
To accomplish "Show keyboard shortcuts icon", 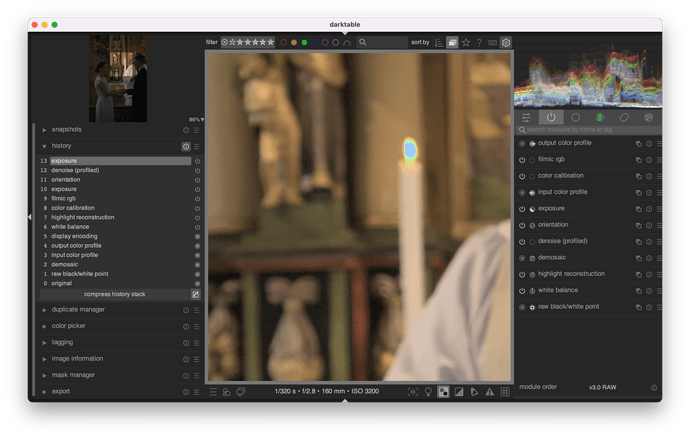I will point(493,42).
